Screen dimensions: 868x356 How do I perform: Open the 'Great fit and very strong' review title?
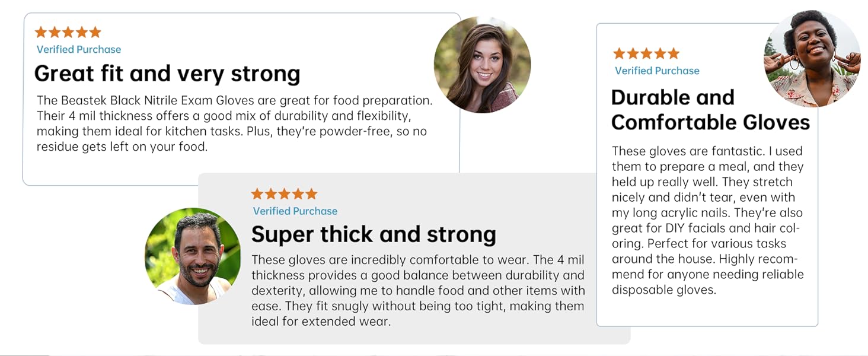[x=167, y=74]
